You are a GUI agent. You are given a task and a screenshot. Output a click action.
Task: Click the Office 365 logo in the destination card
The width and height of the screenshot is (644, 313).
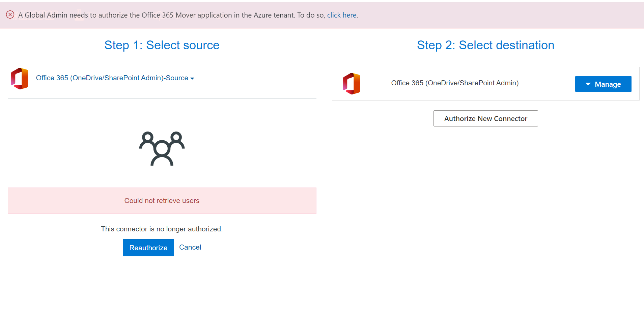click(352, 84)
